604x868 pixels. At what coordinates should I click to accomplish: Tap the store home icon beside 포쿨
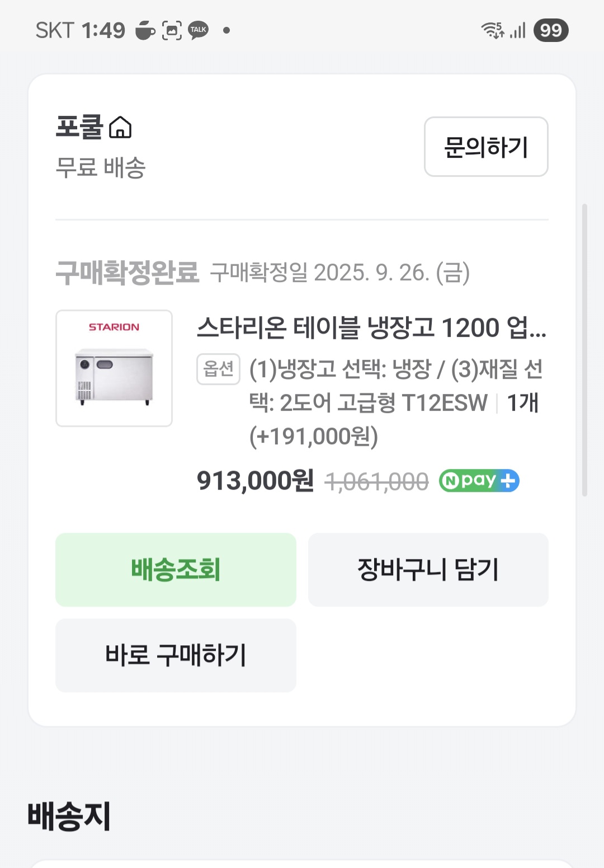pyautogui.click(x=120, y=128)
